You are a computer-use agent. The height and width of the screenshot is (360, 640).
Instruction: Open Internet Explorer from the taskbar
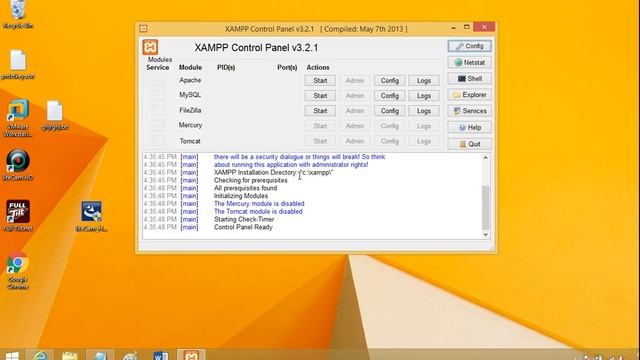point(40,356)
